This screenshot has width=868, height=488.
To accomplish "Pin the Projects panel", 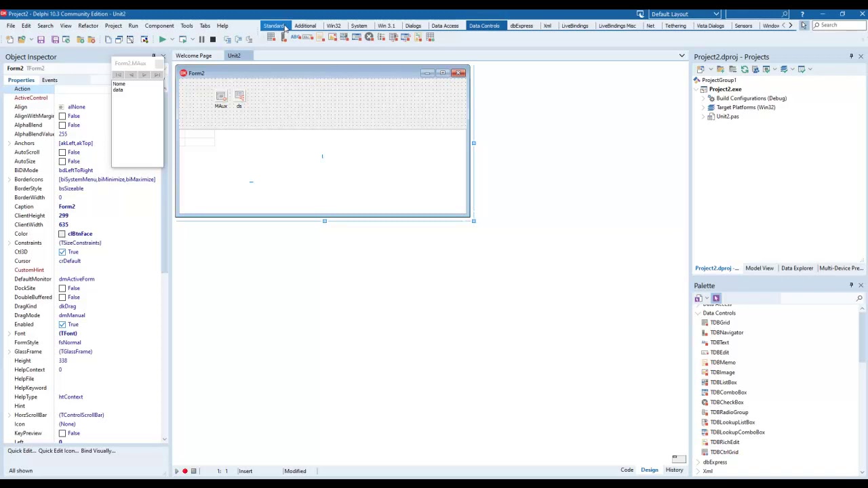I will (851, 57).
